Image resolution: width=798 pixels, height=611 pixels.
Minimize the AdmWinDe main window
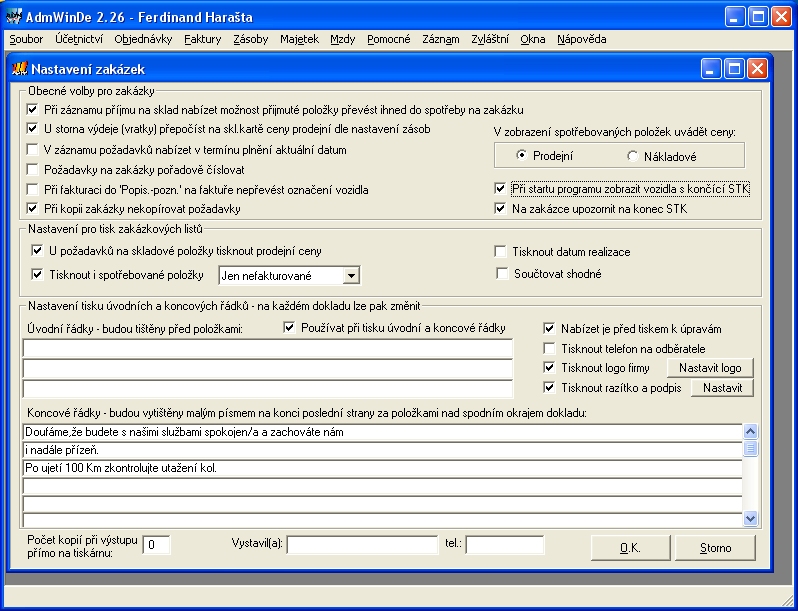click(x=735, y=17)
